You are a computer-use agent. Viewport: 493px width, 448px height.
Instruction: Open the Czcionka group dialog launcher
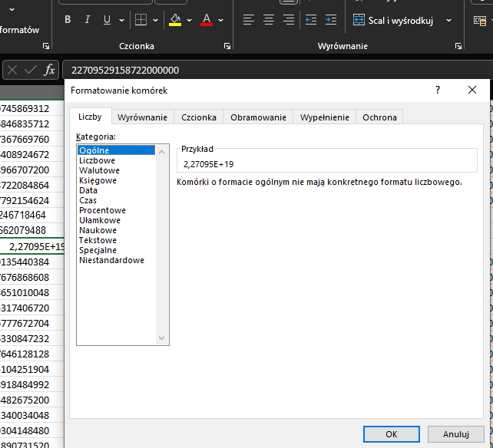coord(227,47)
